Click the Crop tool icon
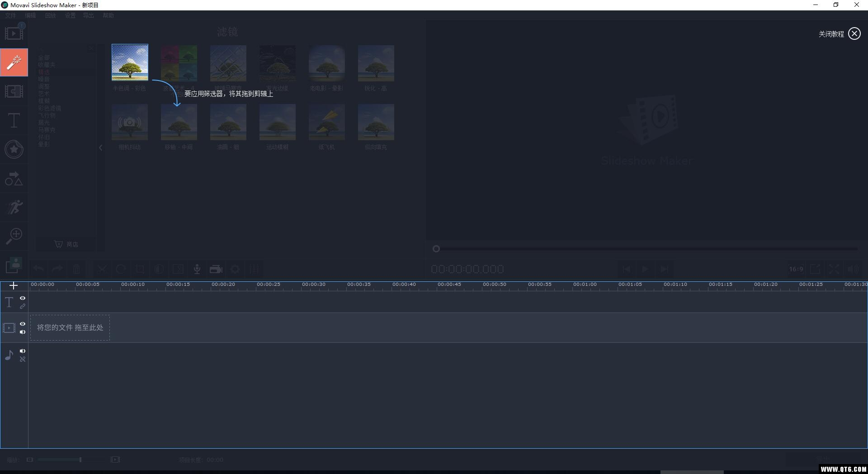868x474 pixels. [x=140, y=269]
